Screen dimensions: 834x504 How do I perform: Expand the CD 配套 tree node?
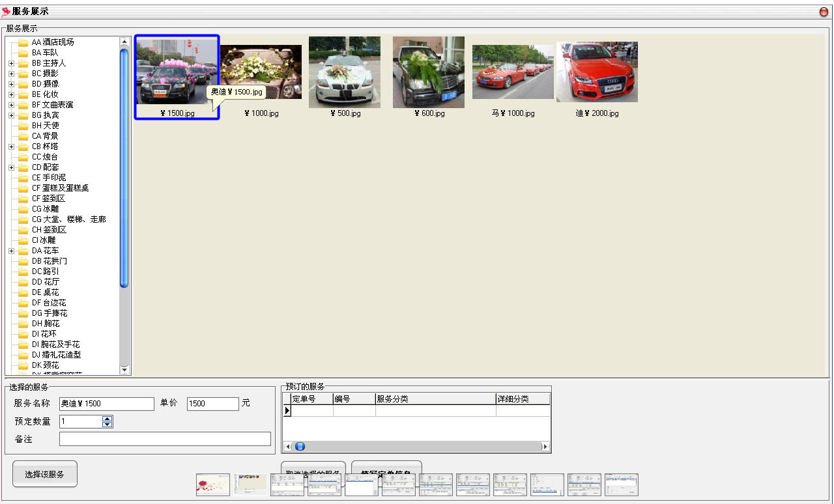(x=11, y=167)
